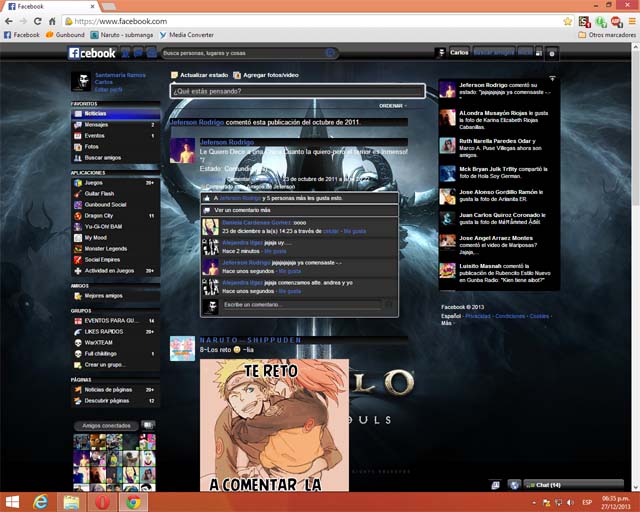Click the ¿Qué estás pensando? status box
The width and height of the screenshot is (640, 512).
pyautogui.click(x=298, y=91)
